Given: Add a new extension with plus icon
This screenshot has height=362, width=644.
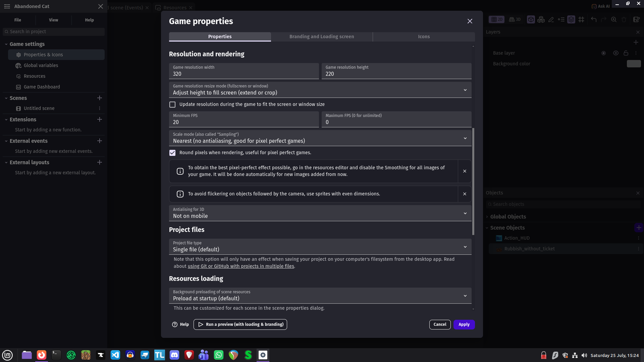Looking at the screenshot, I should point(100,119).
